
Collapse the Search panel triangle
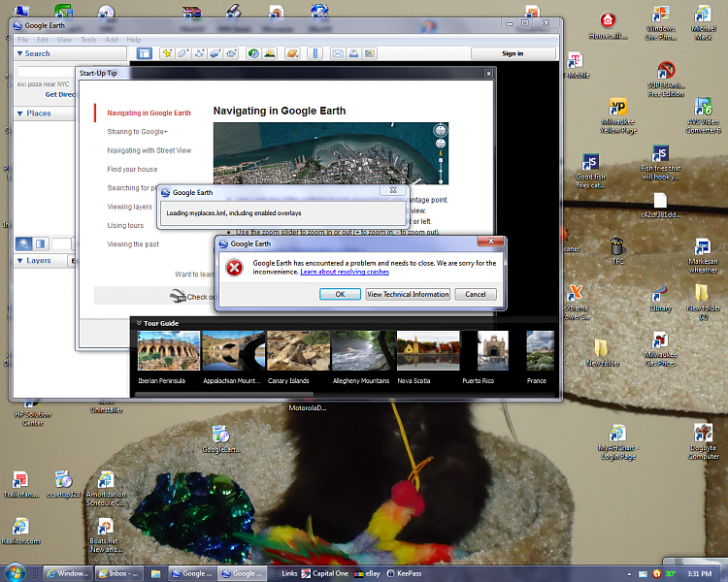(20, 54)
